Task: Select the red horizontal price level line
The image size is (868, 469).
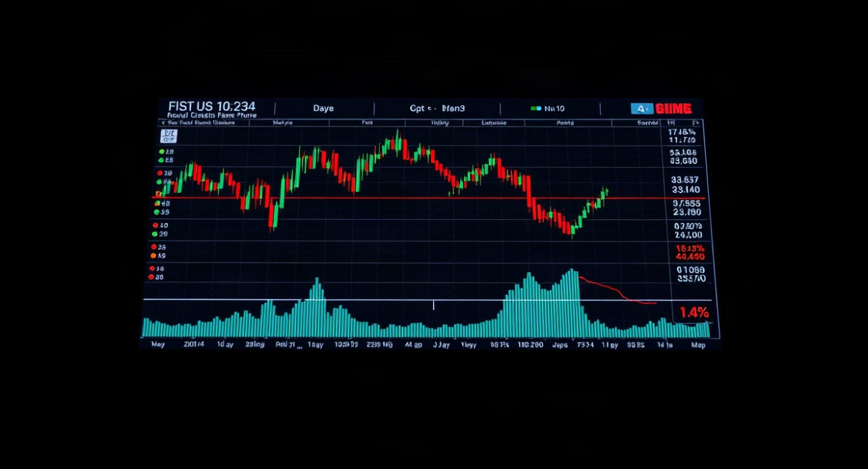Action: pyautogui.click(x=429, y=198)
